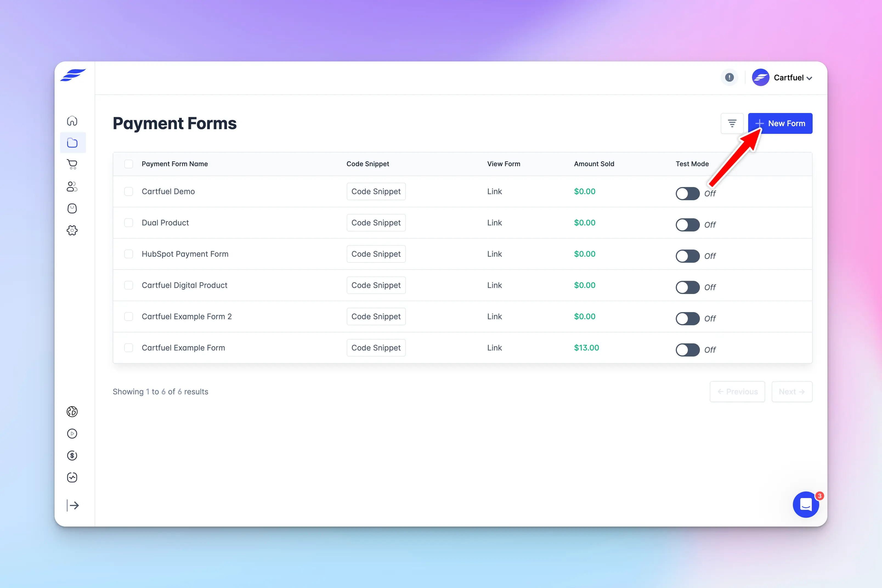Create a form with the New Form button
This screenshot has height=588, width=882.
click(780, 123)
